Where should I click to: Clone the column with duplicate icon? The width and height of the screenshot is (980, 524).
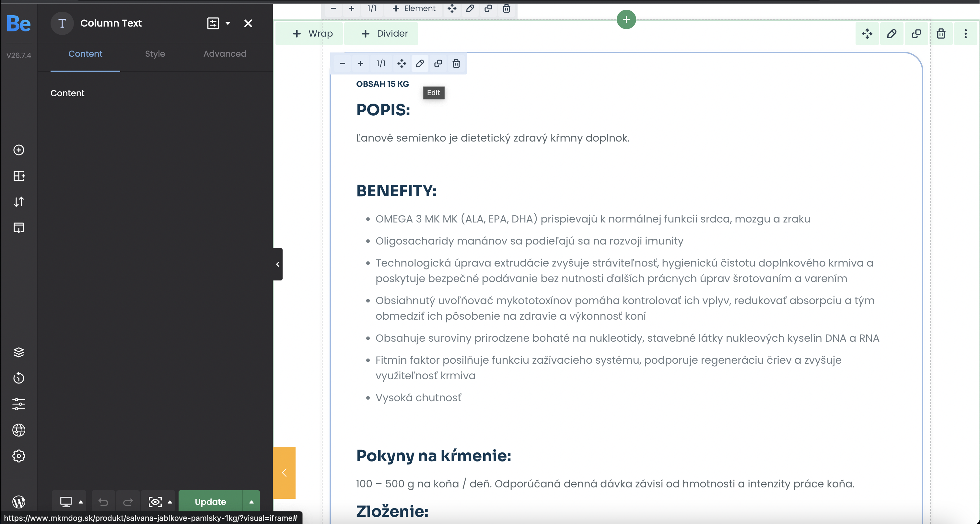pos(438,63)
